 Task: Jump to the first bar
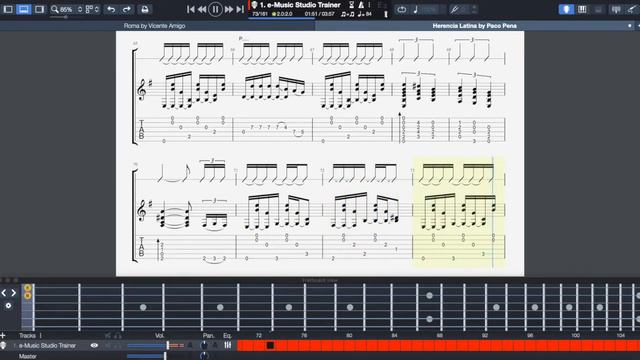click(x=191, y=9)
